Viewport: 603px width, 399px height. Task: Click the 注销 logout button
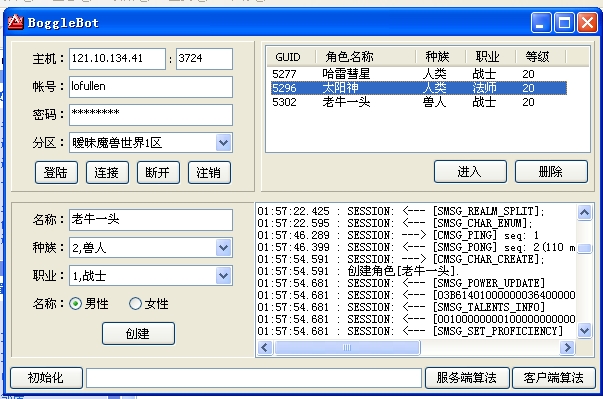[209, 173]
